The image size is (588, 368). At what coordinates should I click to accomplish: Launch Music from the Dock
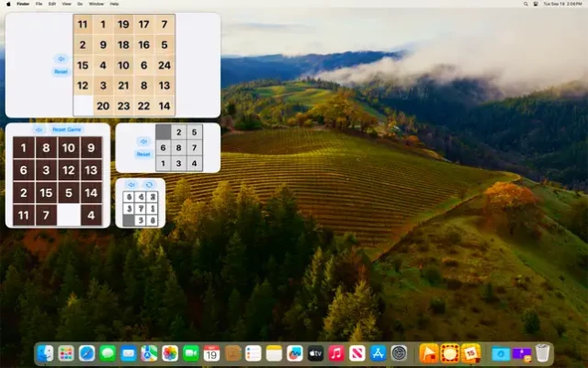(336, 353)
